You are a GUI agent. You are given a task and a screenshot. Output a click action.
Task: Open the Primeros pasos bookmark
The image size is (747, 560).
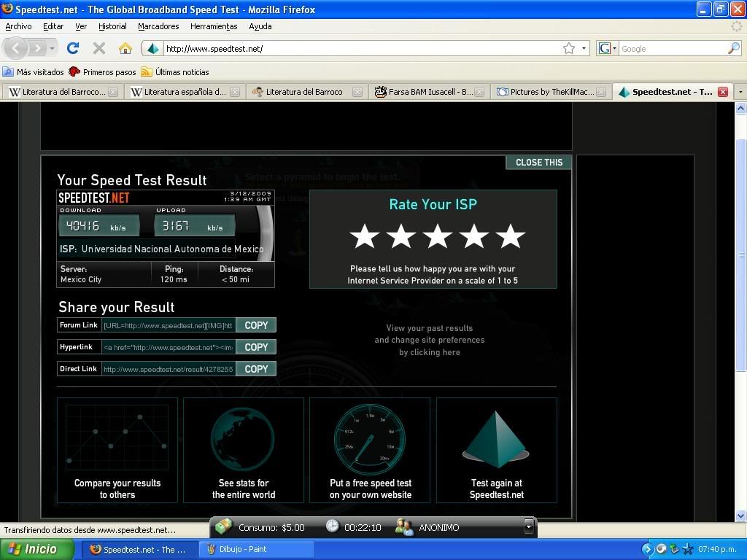pyautogui.click(x=102, y=72)
